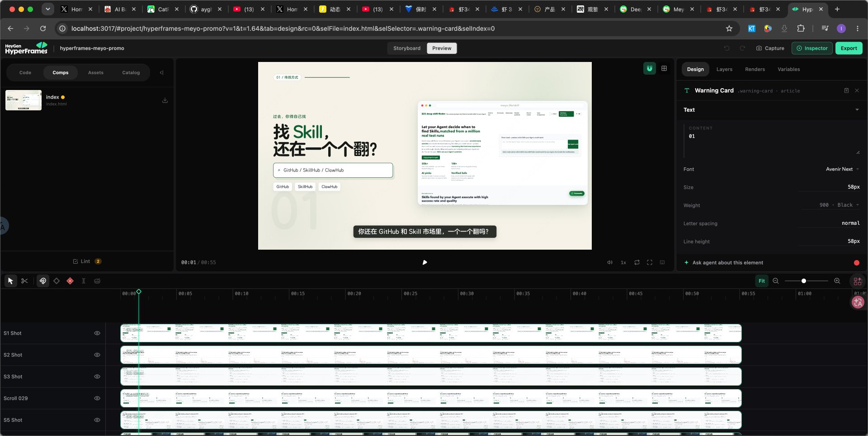The image size is (868, 436).
Task: Click the red diamond keyframe record icon
Action: click(x=70, y=281)
